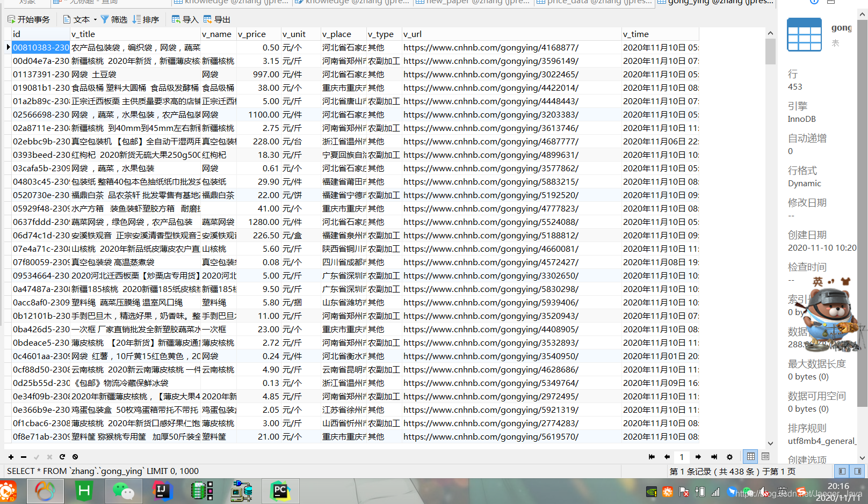868x504 pixels.
Task: Click the apply changes checkmark icon
Action: 37,457
